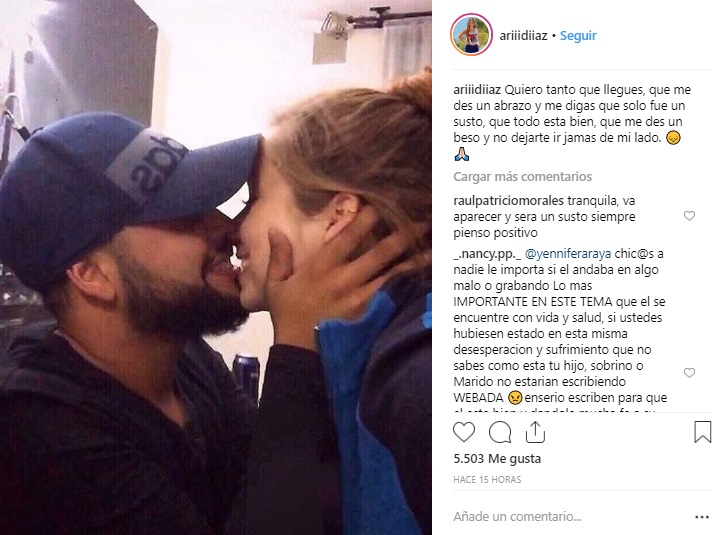This screenshot has height=535, width=713.
Task: Click the kissing couple photo
Action: [x=216, y=267]
